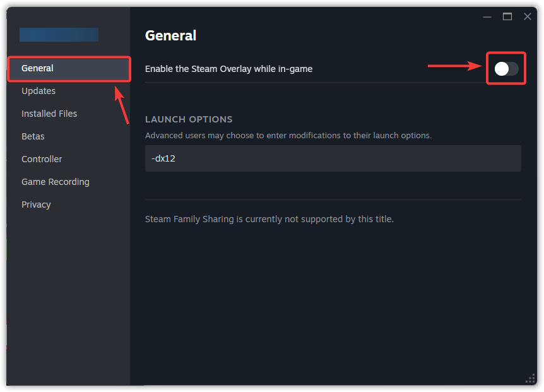Click the Steam Family Sharing notice text
Image resolution: width=544 pixels, height=392 pixels.
click(269, 219)
